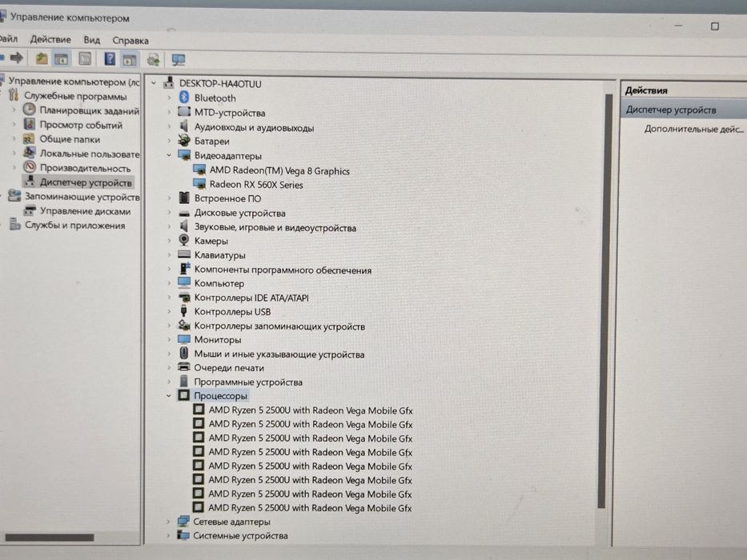
Task: Click the DESKTOP-HA4OTUU computer icon
Action: 169,83
